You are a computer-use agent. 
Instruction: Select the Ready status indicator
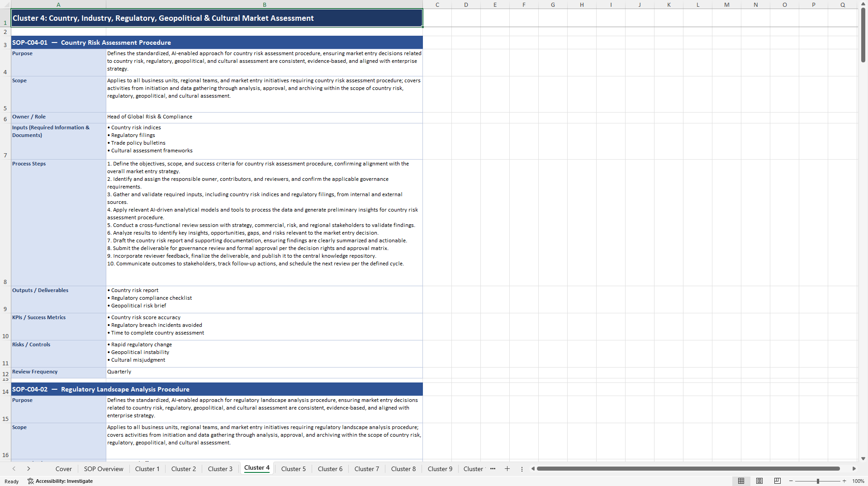12,481
